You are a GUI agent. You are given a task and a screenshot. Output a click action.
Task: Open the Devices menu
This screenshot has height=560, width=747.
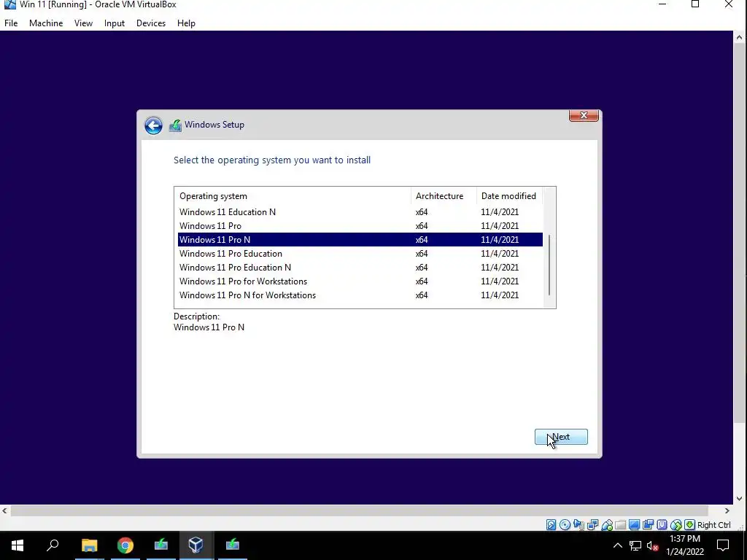(x=151, y=23)
